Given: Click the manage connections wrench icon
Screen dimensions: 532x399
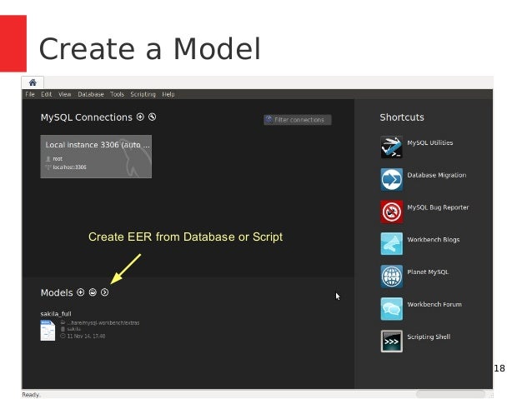Looking at the screenshot, I should (x=153, y=117).
